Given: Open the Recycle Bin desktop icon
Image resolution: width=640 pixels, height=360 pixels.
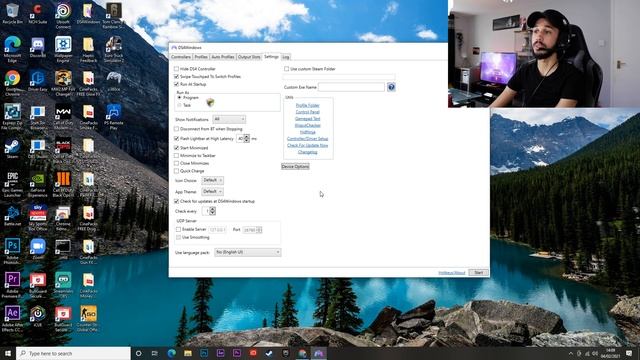Looking at the screenshot, I should coord(12,13).
